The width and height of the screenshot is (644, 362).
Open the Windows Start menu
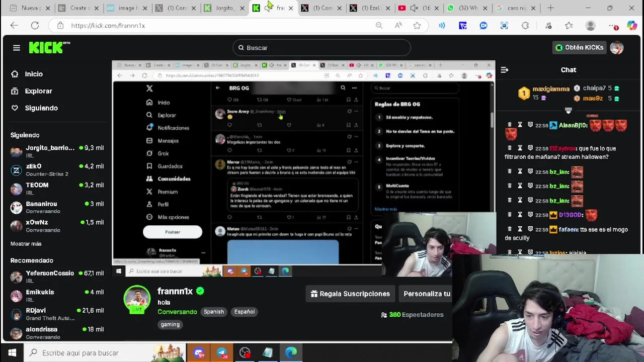12,353
